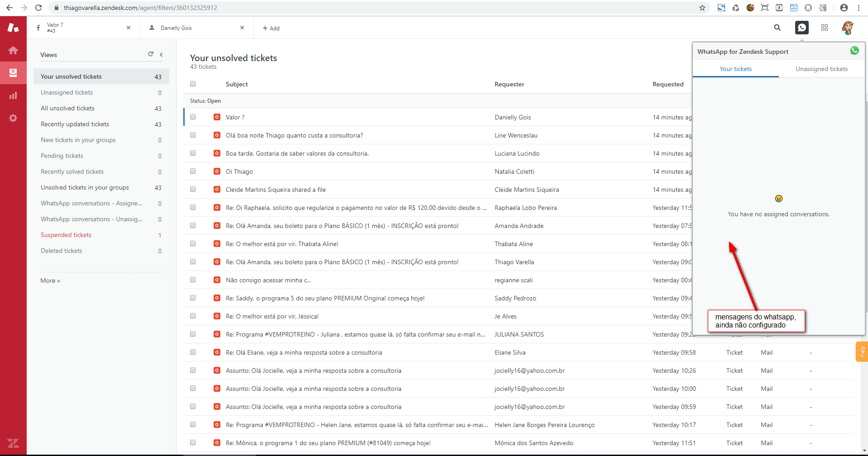Open the Views icon in sidebar

[x=13, y=73]
